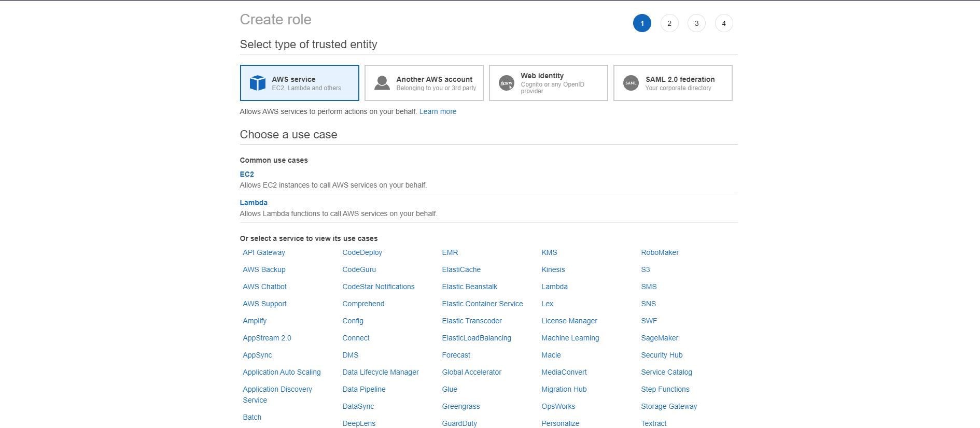Open Migration Hub service
Screen dimensions: 980x428
coord(564,389)
